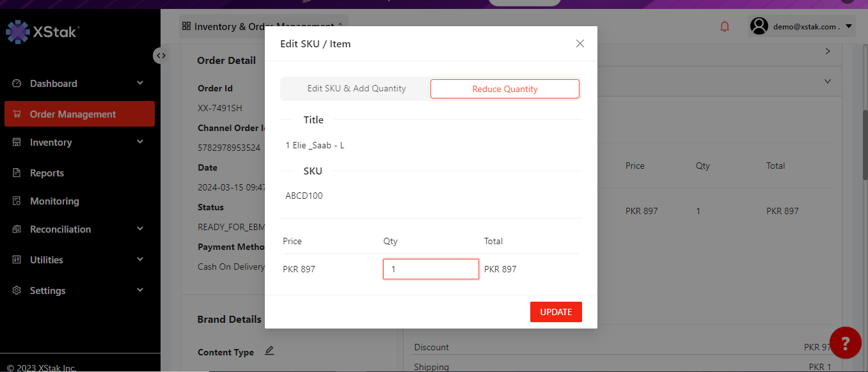Click the pencil icon beside Content Type
This screenshot has width=868, height=372.
pos(269,351)
